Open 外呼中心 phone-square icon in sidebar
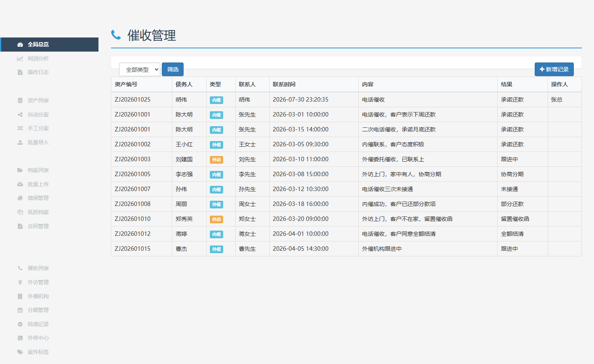Image resolution: width=594 pixels, height=364 pixels. [20, 338]
